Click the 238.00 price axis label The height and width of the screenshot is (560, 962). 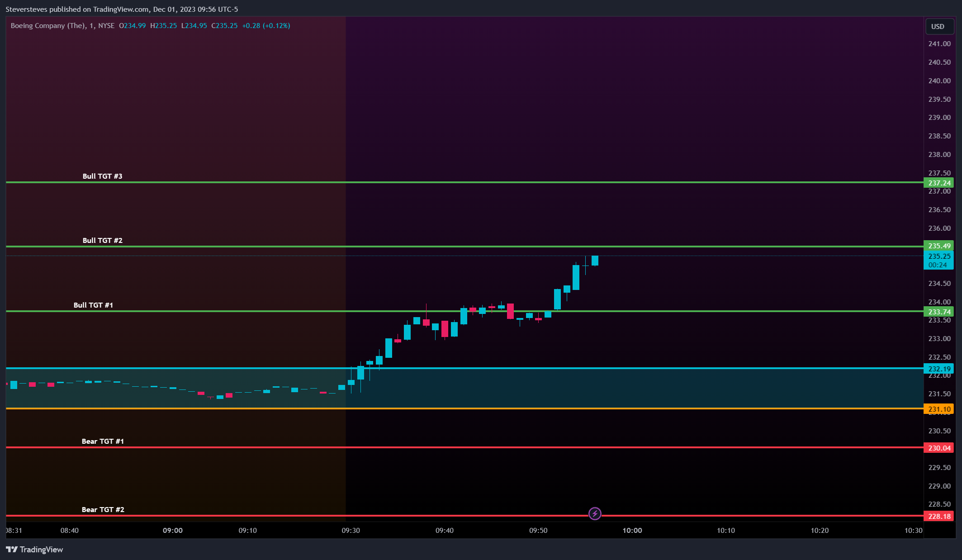[x=939, y=154]
